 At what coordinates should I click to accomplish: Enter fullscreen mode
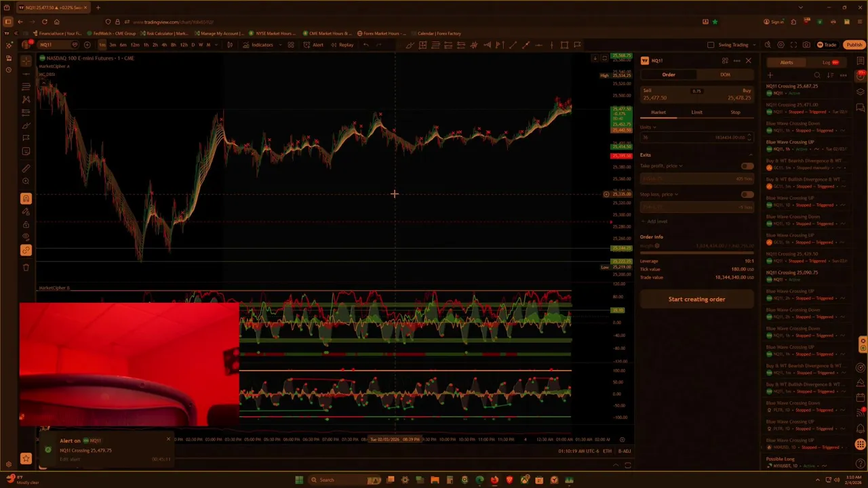pyautogui.click(x=793, y=45)
